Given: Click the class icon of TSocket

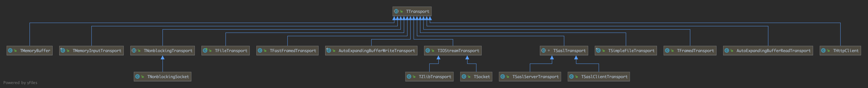Looking at the screenshot, I should [464, 77].
